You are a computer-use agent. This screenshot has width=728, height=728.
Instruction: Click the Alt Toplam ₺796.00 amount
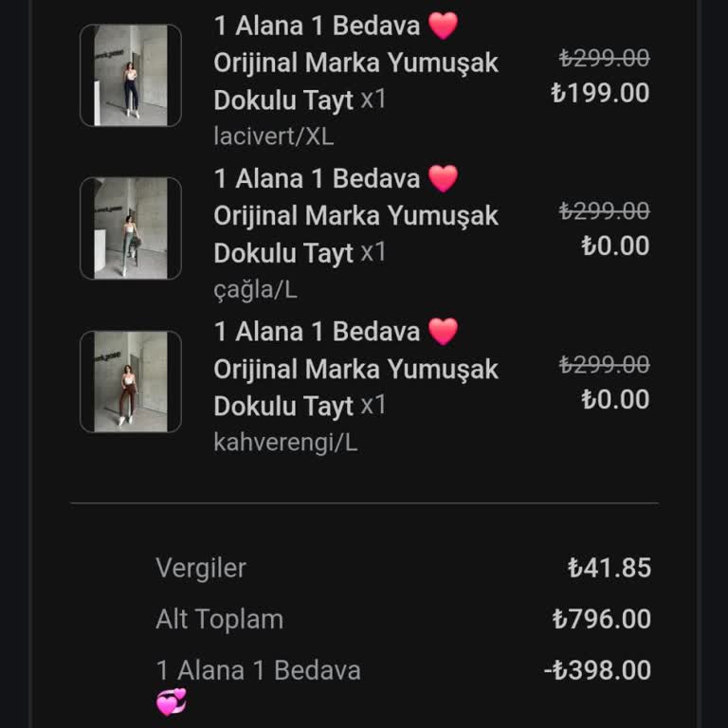[602, 619]
